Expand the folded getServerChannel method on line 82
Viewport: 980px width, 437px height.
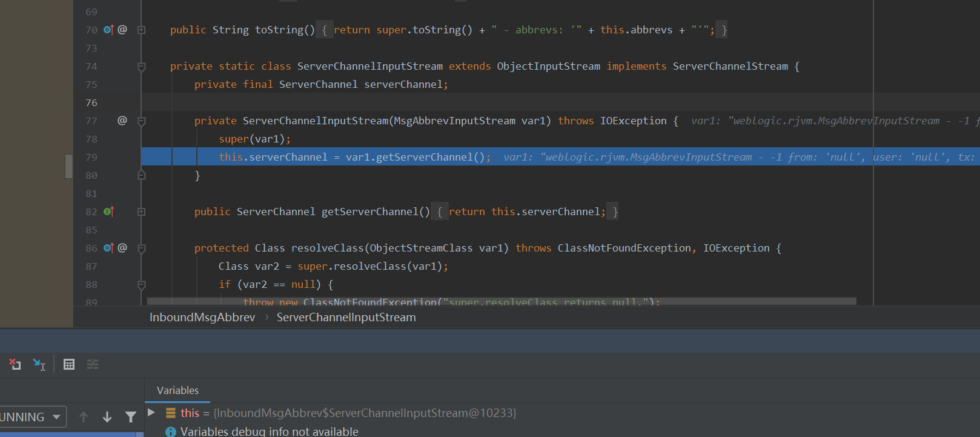(141, 212)
